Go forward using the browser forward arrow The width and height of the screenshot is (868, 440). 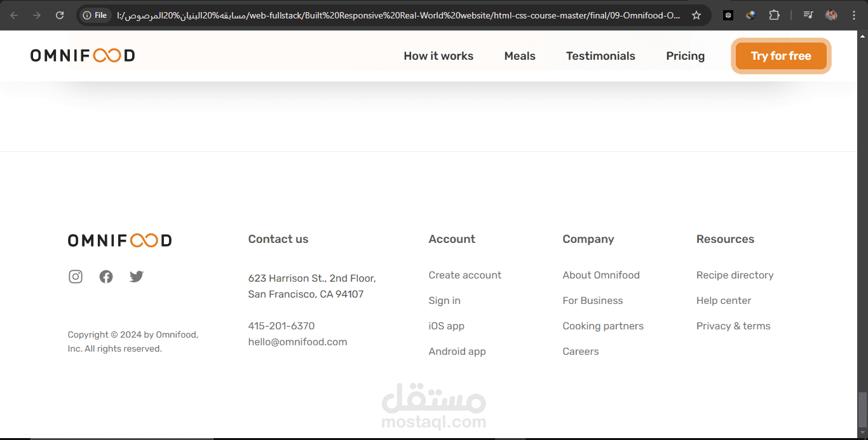(37, 15)
